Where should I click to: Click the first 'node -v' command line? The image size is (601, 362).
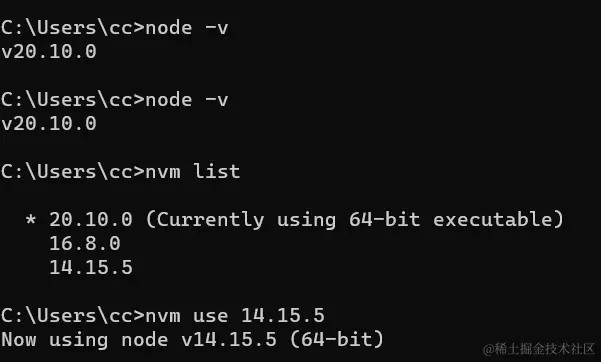click(x=114, y=28)
